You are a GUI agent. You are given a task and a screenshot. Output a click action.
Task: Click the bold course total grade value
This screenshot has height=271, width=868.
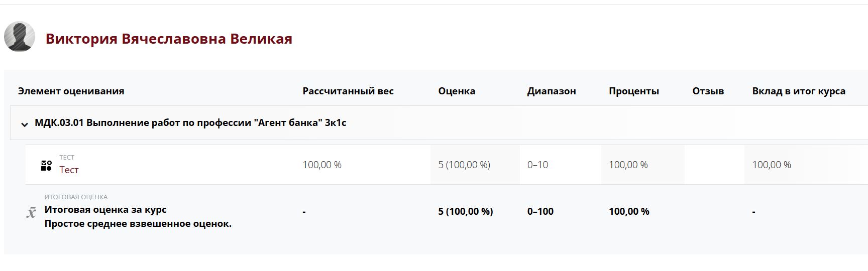[x=466, y=212]
